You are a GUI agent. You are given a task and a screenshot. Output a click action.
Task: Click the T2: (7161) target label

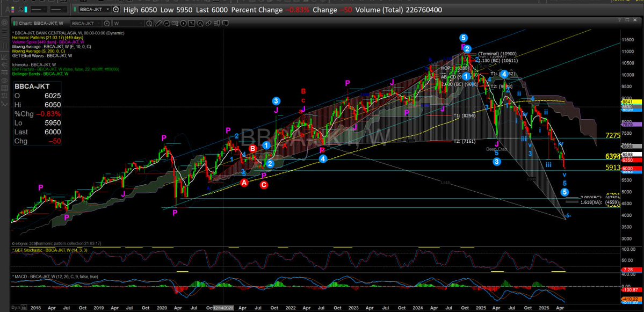464,141
